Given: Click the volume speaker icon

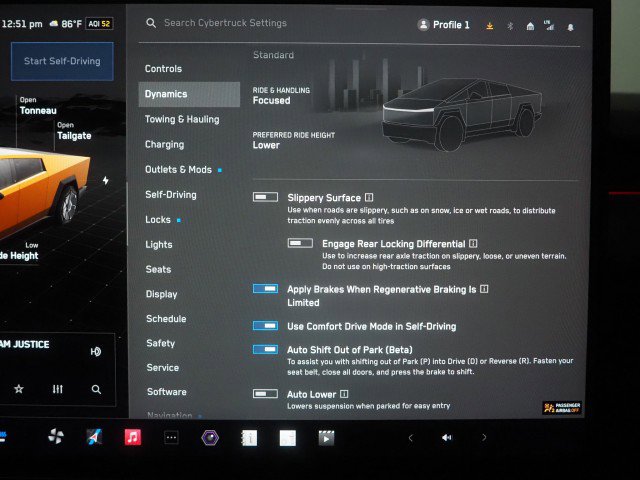Looking at the screenshot, I should pos(447,438).
